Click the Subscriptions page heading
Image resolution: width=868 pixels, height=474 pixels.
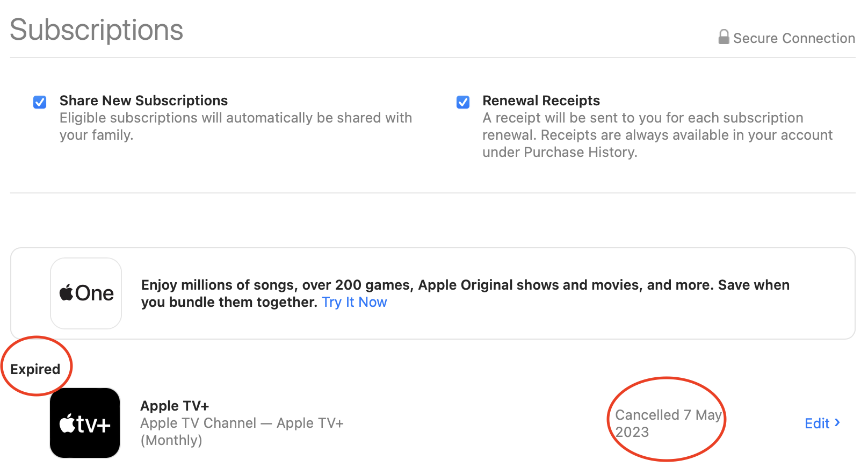97,30
